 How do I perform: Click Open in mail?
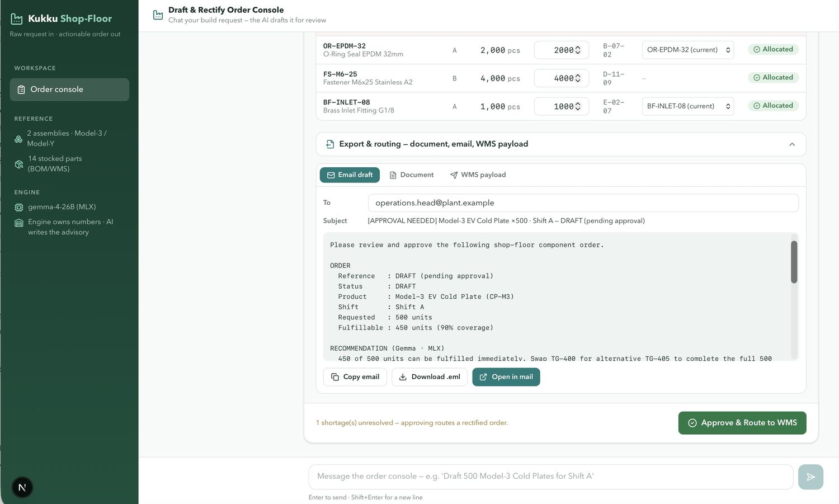click(506, 377)
